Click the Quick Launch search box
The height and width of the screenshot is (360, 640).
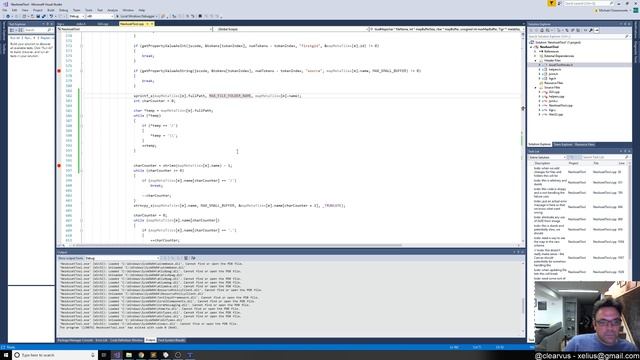coord(589,3)
